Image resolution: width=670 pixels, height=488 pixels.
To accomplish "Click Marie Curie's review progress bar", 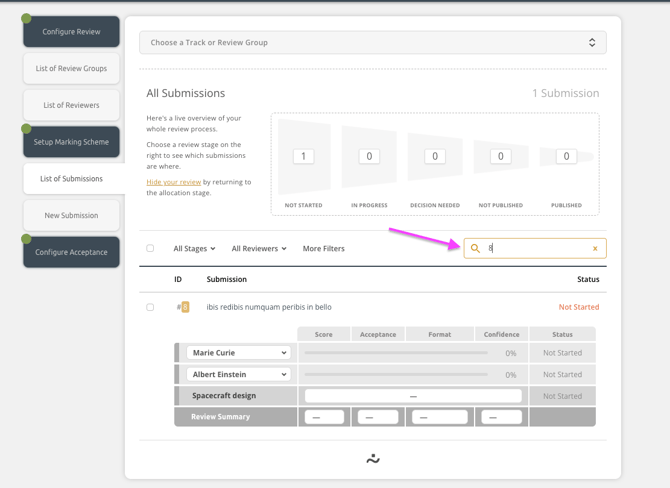I will [396, 353].
